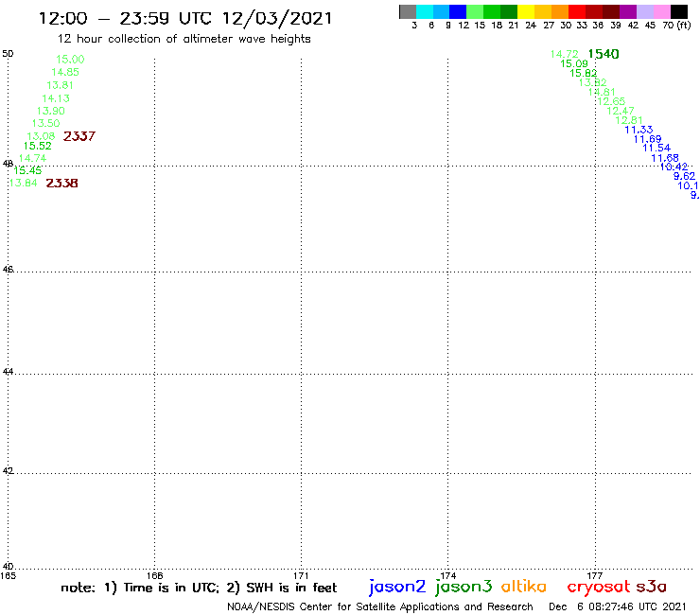
Task: Click the dark red time stamp 2338
Action: tap(62, 184)
